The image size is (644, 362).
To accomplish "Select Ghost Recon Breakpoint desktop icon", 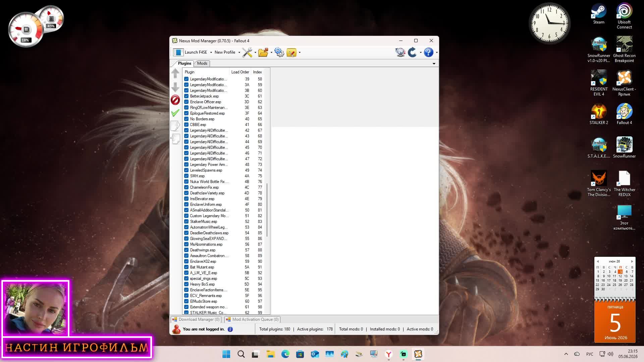I will pos(624,50).
